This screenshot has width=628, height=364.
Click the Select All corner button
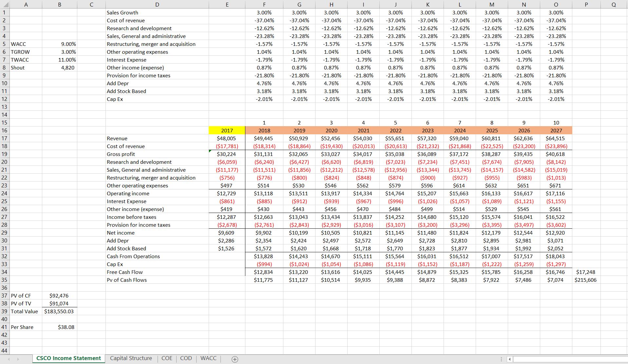[5, 4]
